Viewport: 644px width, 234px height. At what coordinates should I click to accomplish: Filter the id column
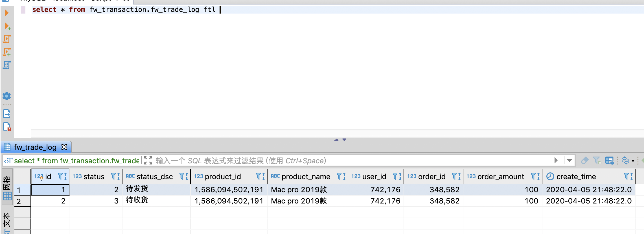[60, 176]
